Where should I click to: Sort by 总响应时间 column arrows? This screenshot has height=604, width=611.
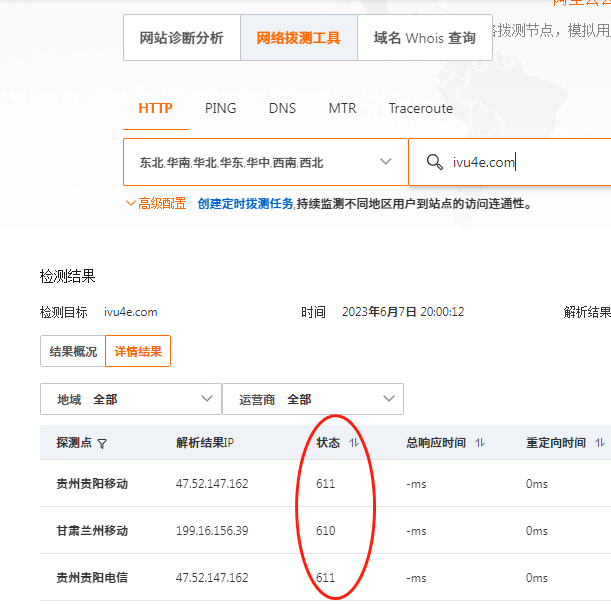pos(480,443)
